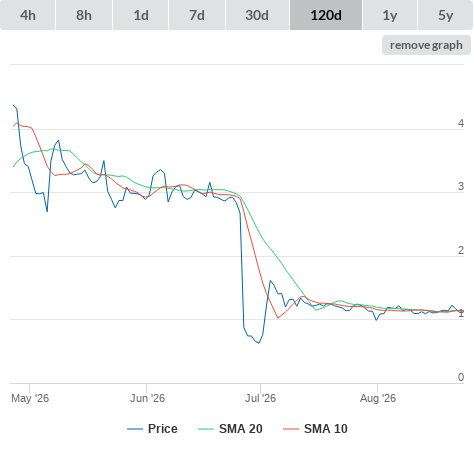Choose the 1d time range tab
The height and width of the screenshot is (455, 474).
coord(141,15)
